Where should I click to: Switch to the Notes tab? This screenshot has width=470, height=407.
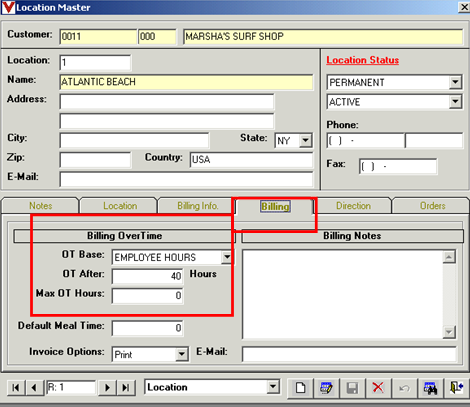(x=41, y=206)
